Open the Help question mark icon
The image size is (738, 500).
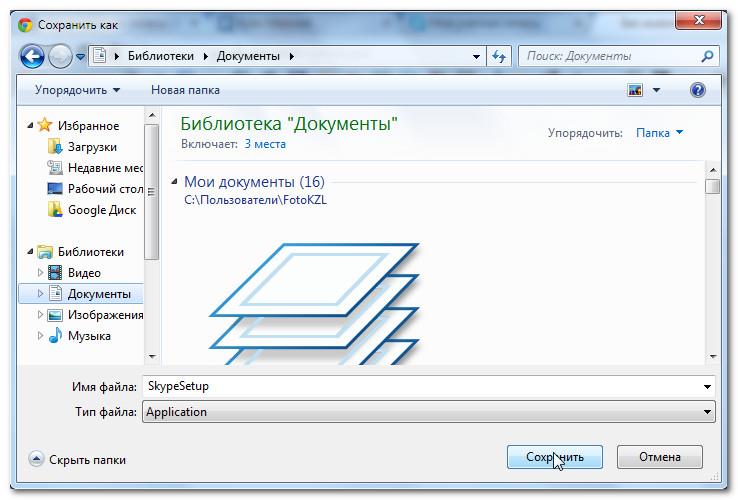point(698,90)
